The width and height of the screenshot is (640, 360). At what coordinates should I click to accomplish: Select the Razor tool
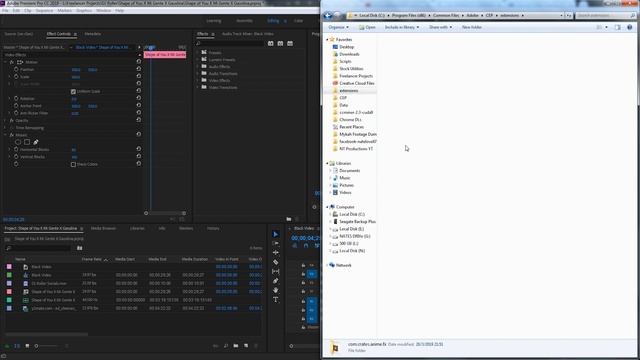pyautogui.click(x=276, y=262)
